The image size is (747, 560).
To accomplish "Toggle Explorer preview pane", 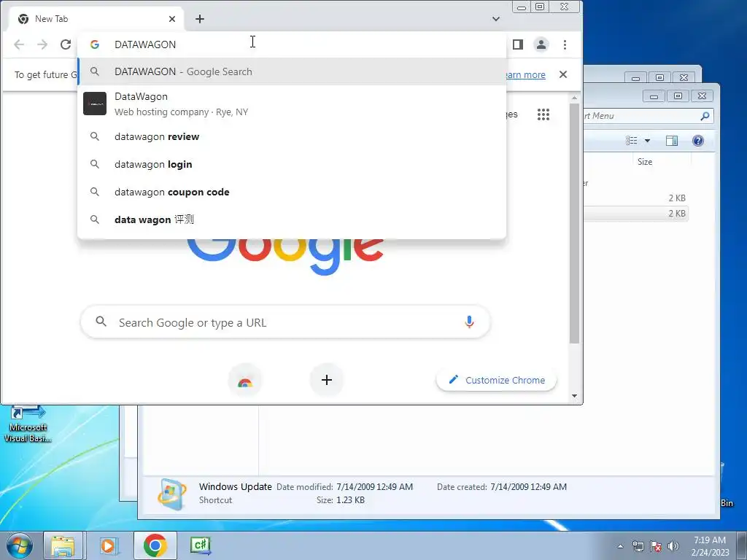I will tap(672, 141).
